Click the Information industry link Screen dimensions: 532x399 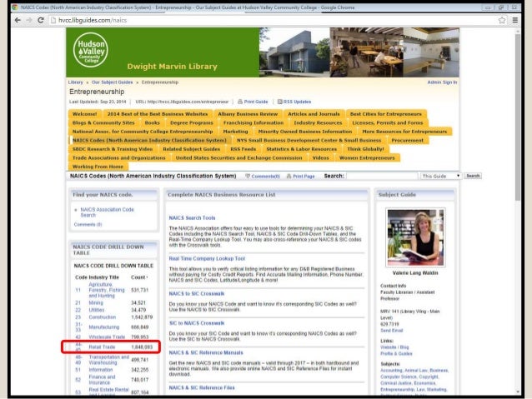[101, 370]
